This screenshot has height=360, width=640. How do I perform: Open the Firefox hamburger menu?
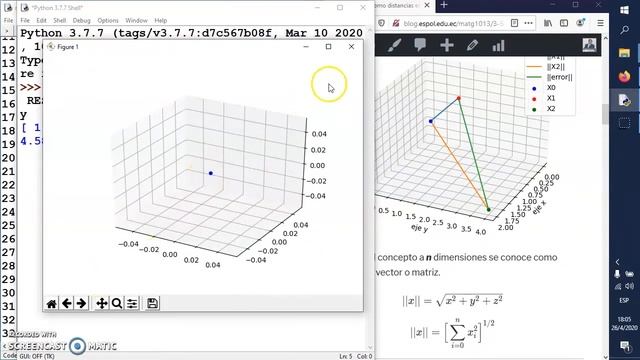[600, 23]
